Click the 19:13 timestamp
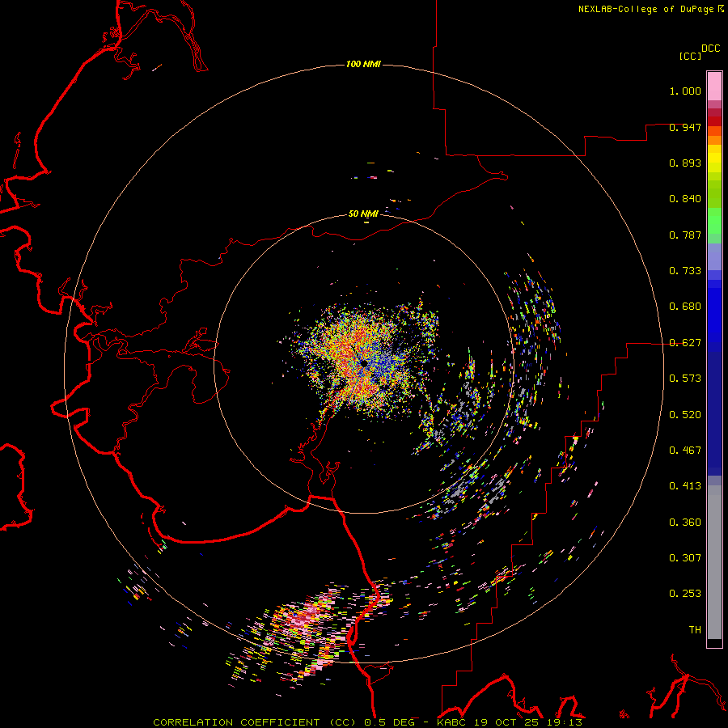Screen dimensions: 728x728 565,722
